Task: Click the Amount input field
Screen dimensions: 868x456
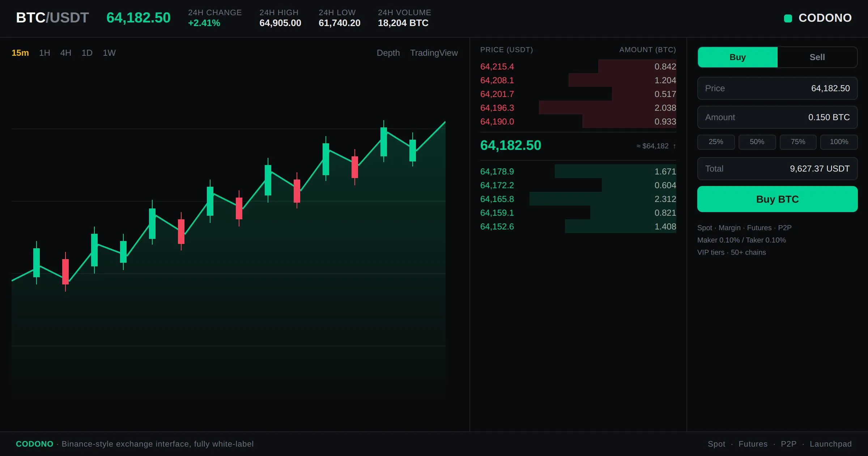Action: [777, 117]
